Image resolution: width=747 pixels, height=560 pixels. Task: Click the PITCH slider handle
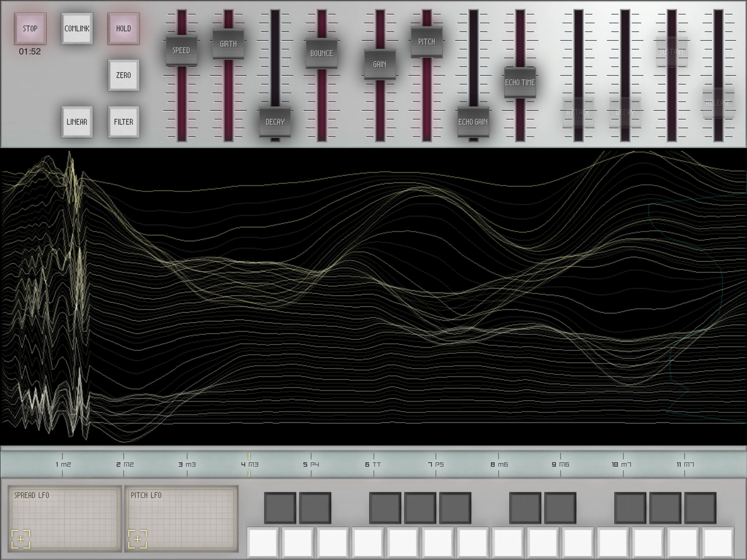pos(426,42)
